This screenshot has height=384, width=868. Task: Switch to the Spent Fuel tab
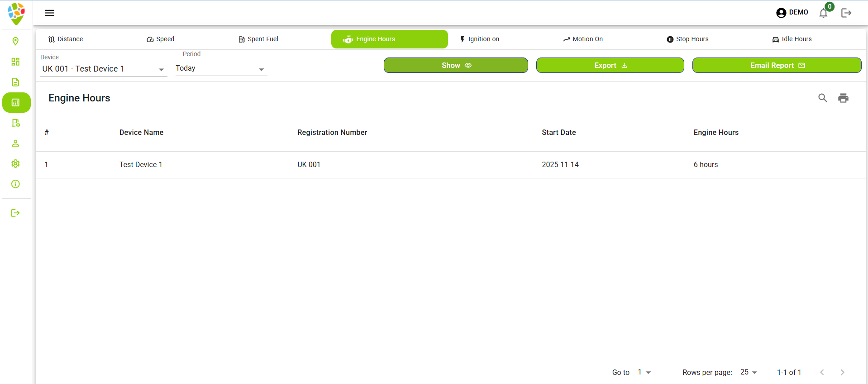[x=258, y=39]
